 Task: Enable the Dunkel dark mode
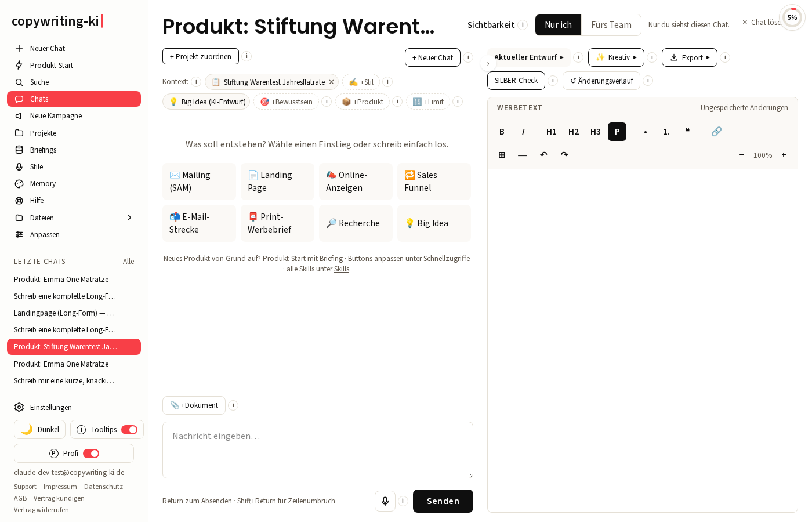coord(39,430)
